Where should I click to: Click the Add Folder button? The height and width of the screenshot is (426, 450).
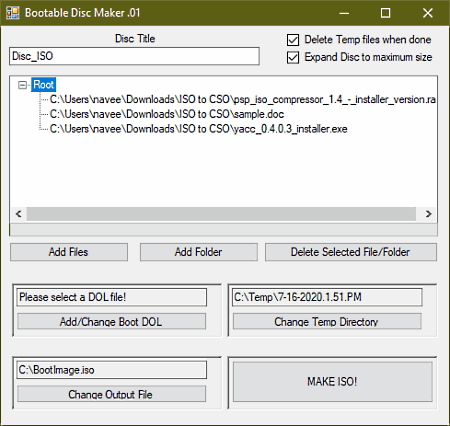pyautogui.click(x=199, y=252)
